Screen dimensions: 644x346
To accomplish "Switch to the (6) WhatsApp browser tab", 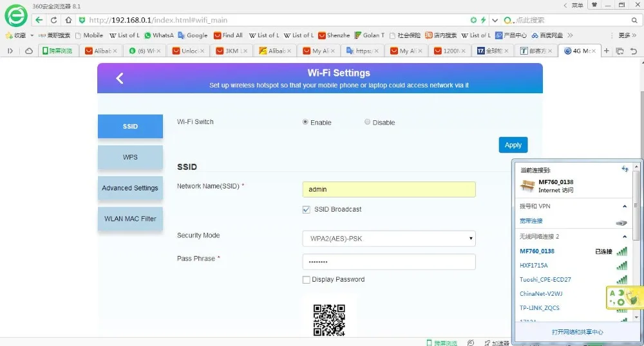I will click(x=144, y=51).
